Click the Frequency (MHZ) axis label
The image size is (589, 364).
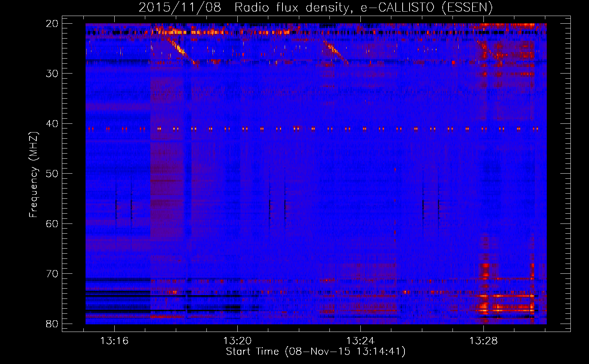33,174
